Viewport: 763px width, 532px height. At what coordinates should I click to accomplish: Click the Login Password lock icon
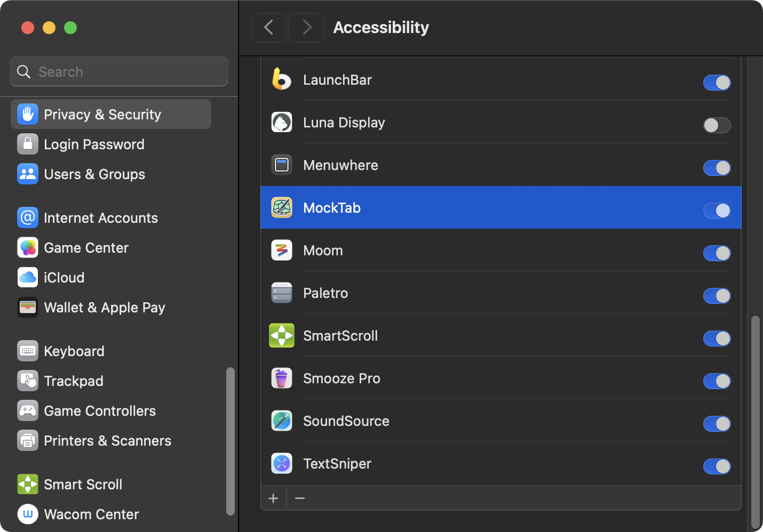[x=28, y=144]
